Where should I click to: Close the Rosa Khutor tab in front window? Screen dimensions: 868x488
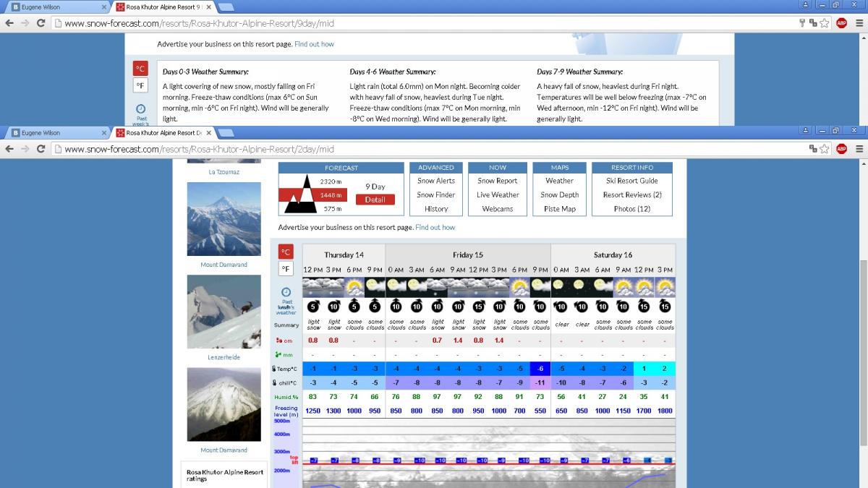tap(209, 133)
